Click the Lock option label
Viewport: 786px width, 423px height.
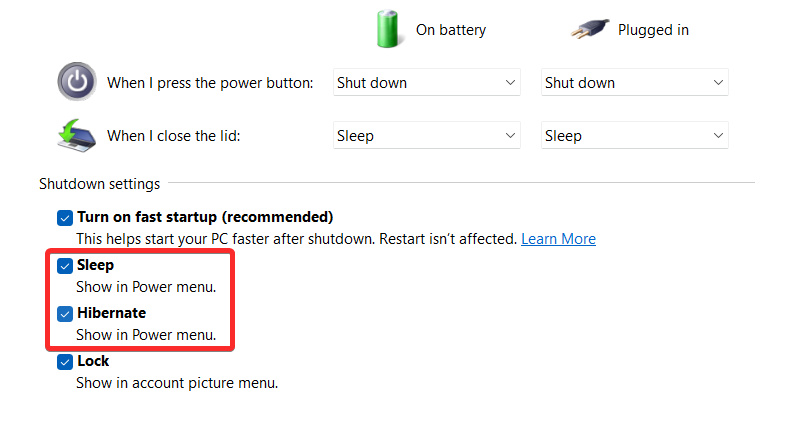(93, 361)
